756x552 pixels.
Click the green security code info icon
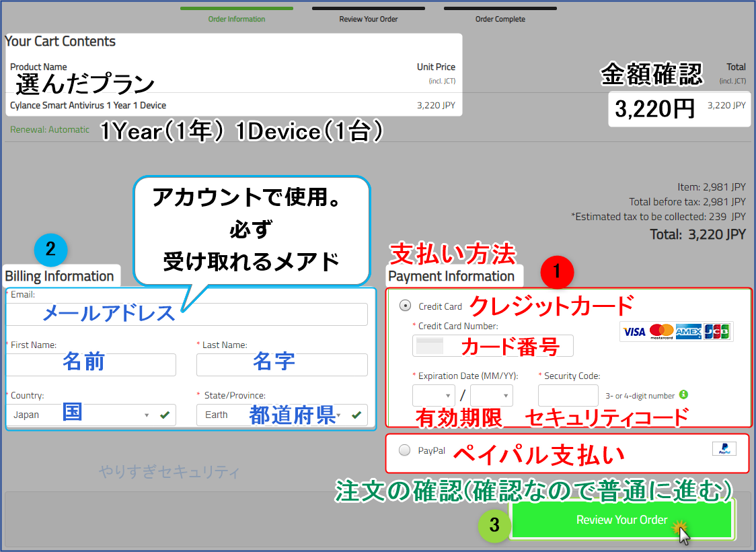(683, 394)
